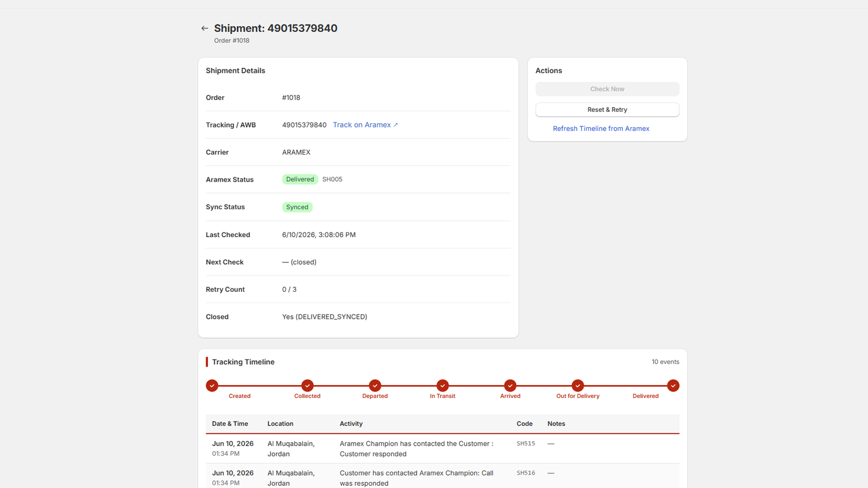Image resolution: width=868 pixels, height=488 pixels.
Task: Click the tracking number 49015379840 value
Action: point(304,125)
